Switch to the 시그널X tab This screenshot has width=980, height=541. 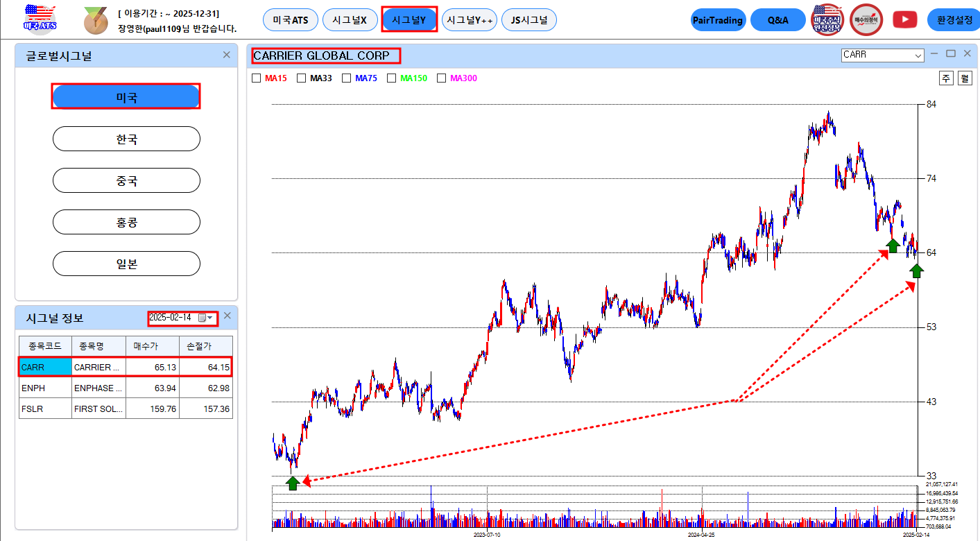(350, 20)
